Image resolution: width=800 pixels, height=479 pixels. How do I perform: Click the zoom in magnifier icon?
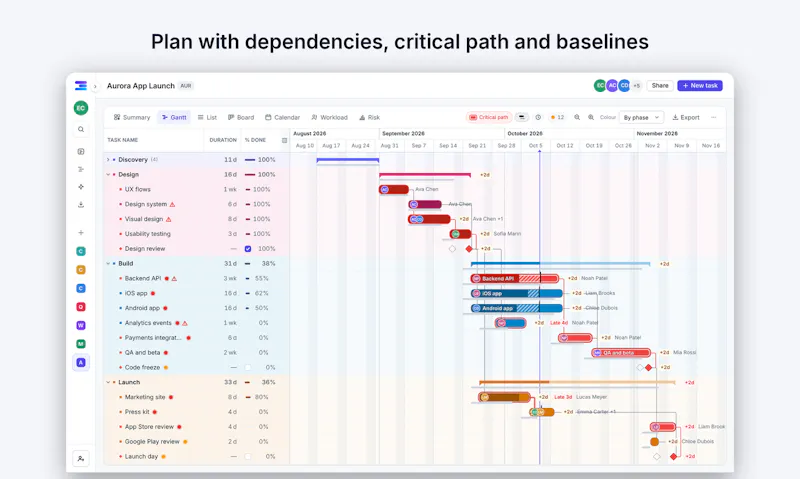(591, 117)
